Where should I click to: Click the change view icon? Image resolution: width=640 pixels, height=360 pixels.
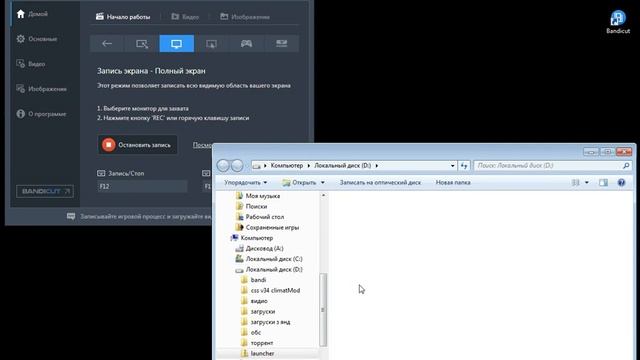point(576,182)
